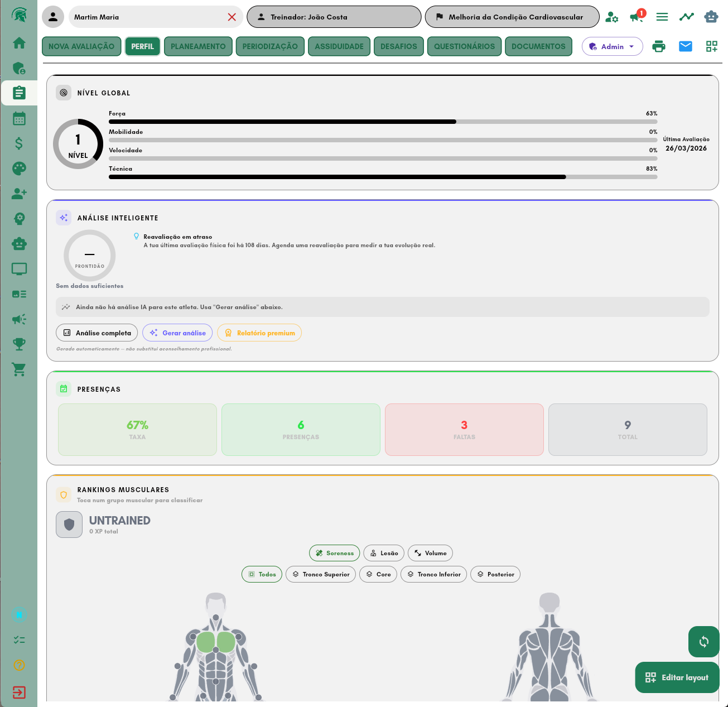Click the Gerar análise button
This screenshot has height=707, width=728.
point(177,333)
